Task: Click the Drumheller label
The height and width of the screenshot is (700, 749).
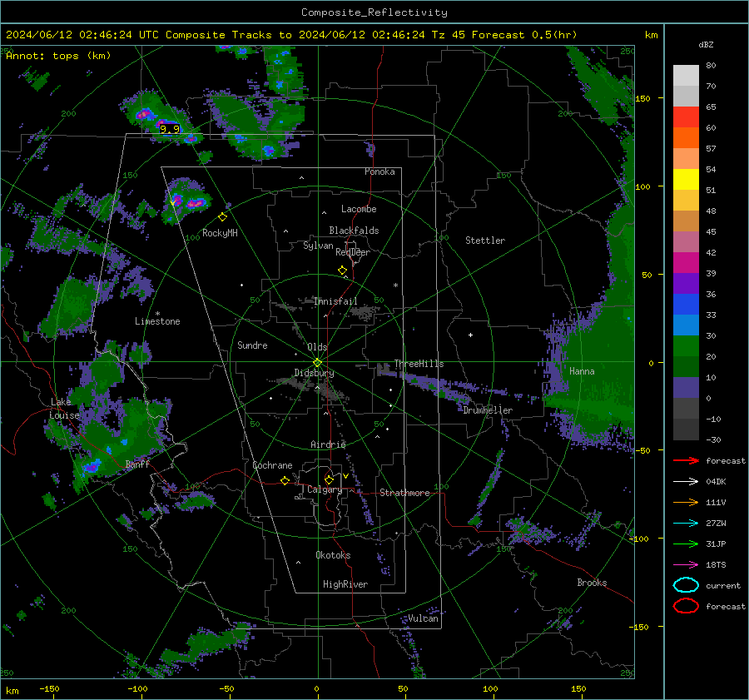Action: coord(488,410)
